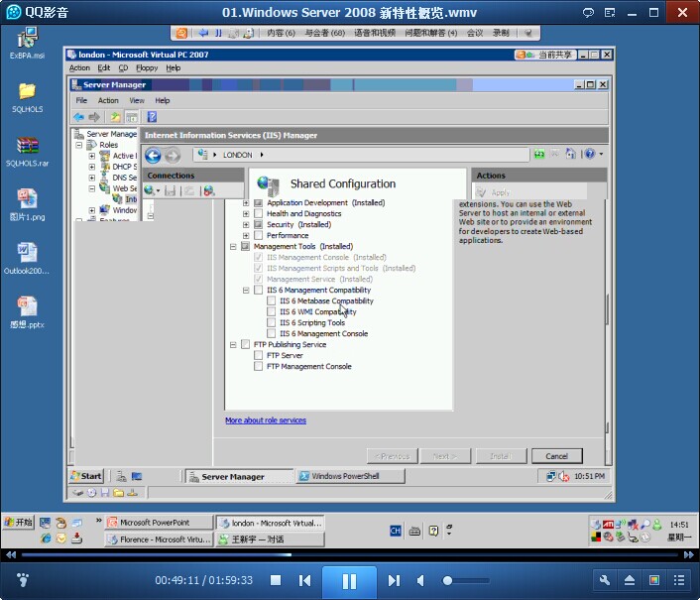Image resolution: width=700 pixels, height=600 pixels.
Task: Check IIS 6 WMI Compatibility checkbox
Action: click(x=271, y=311)
